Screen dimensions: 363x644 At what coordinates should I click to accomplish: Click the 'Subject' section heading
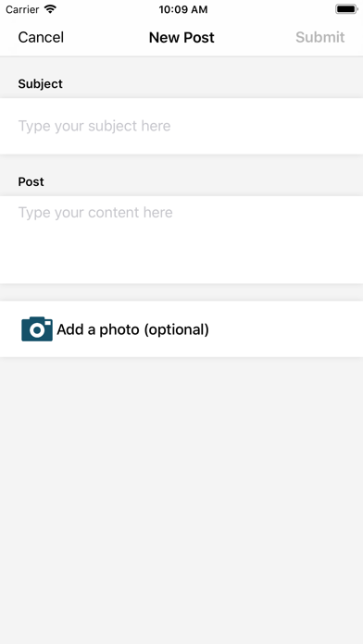(x=41, y=84)
